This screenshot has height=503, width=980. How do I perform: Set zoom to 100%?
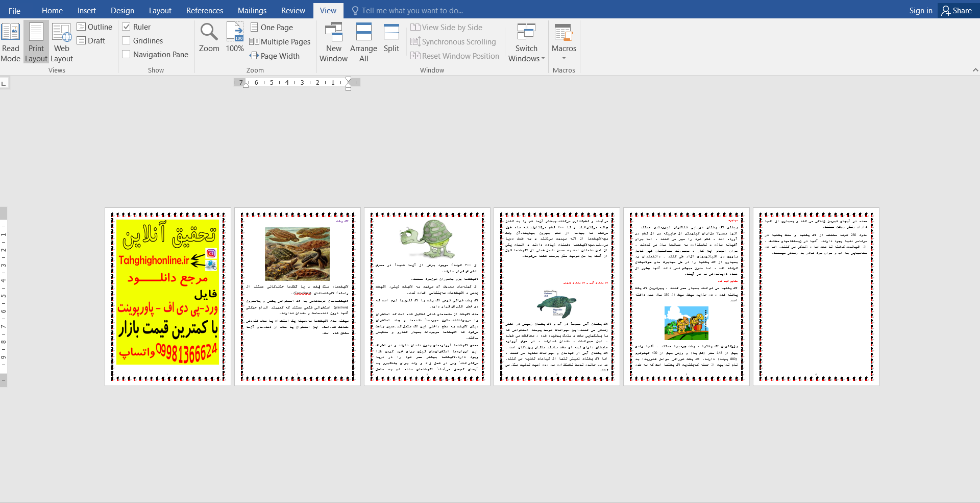click(x=235, y=37)
